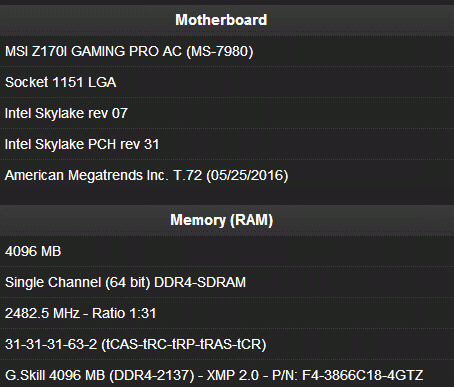Image resolution: width=454 pixels, height=387 pixels.
Task: Click the F4-3866C18-4GTZ part number
Action: [363, 375]
